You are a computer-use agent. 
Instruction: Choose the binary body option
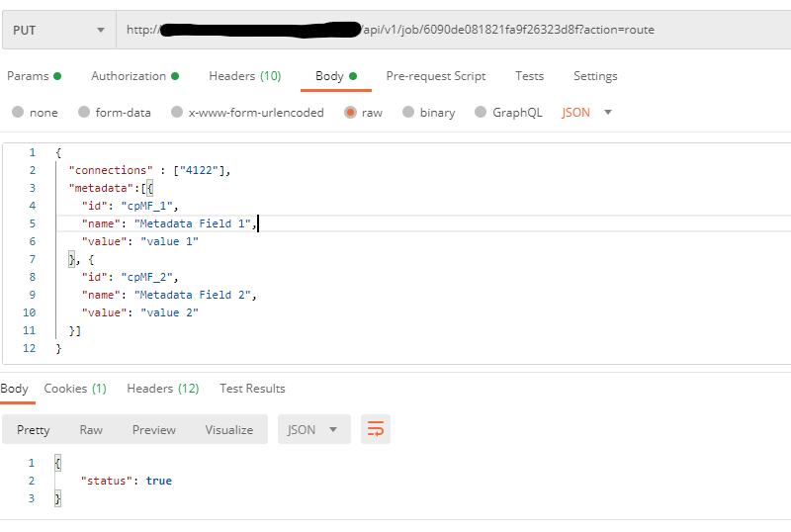click(x=408, y=113)
